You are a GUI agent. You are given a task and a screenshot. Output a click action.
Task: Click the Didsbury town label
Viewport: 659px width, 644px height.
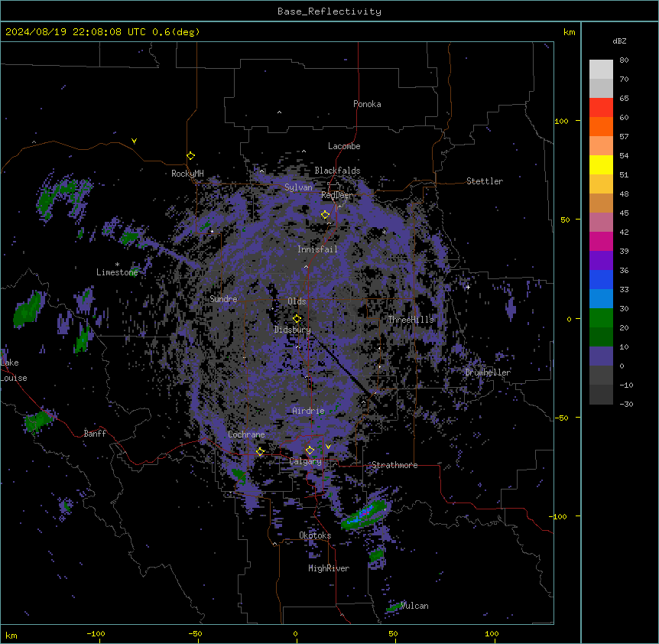click(293, 330)
